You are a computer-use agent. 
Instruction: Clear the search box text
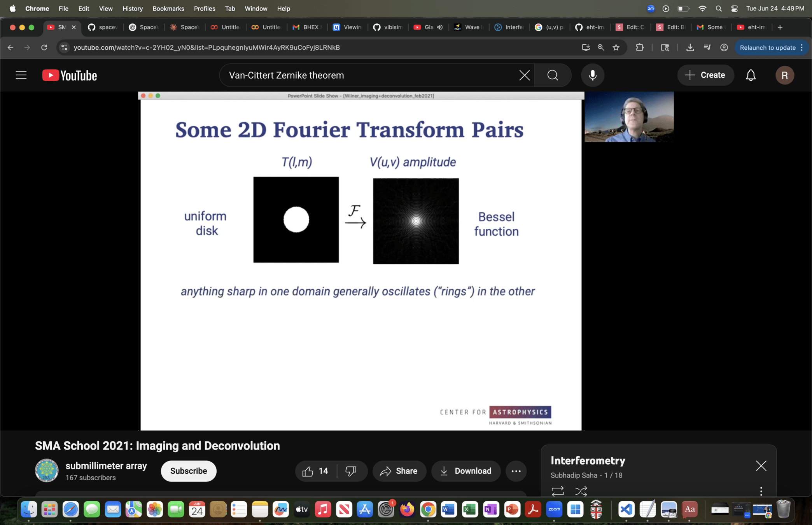pos(524,75)
